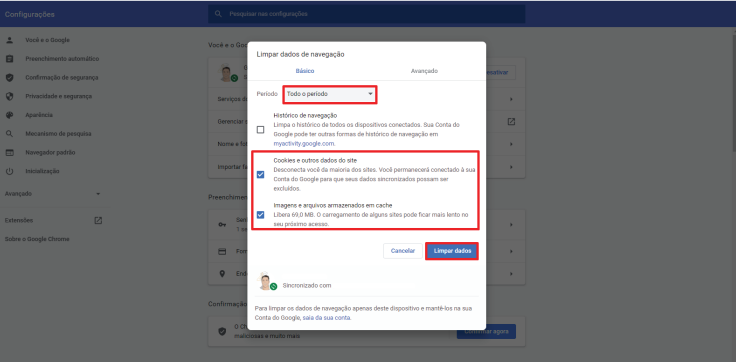Click the key icon for passwords row

[x=222, y=224]
